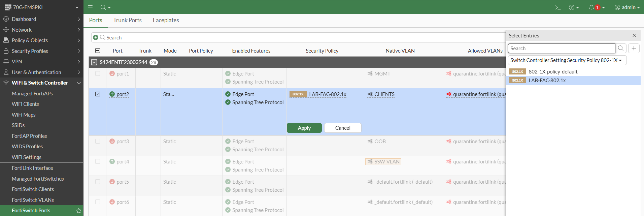The width and height of the screenshot is (644, 216).
Task: Click the VLAN icon next to MGMT
Action: click(370, 73)
